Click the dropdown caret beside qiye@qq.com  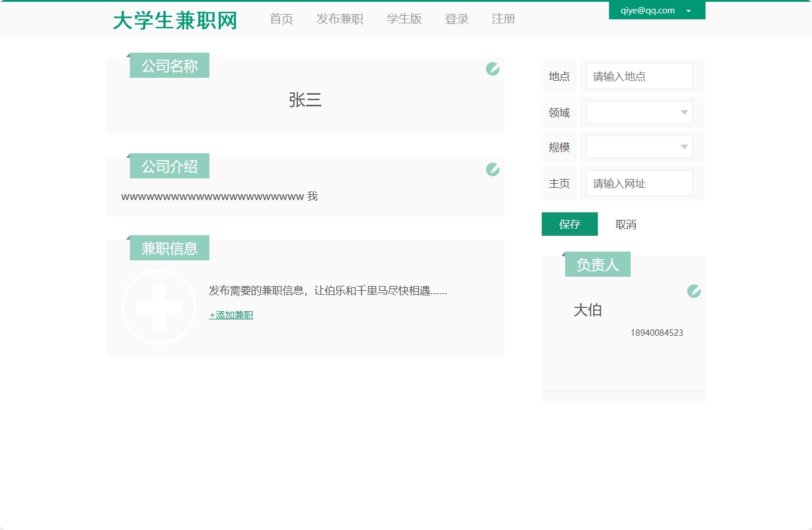(x=689, y=10)
